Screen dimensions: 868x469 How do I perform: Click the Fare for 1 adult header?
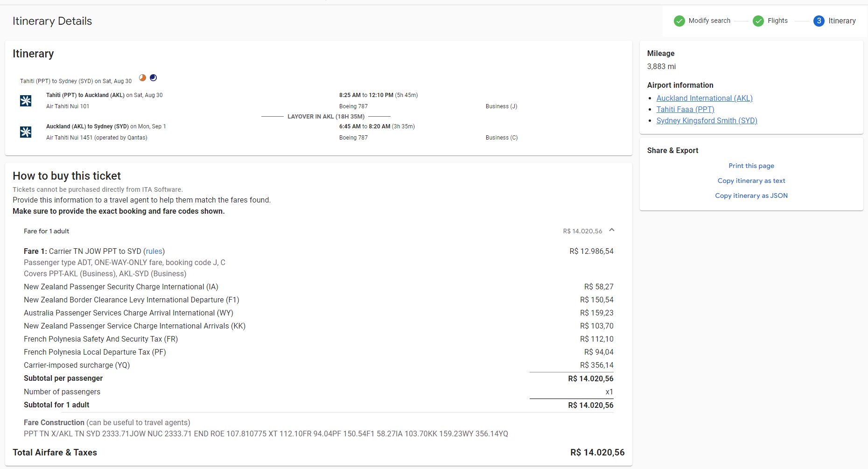point(46,231)
